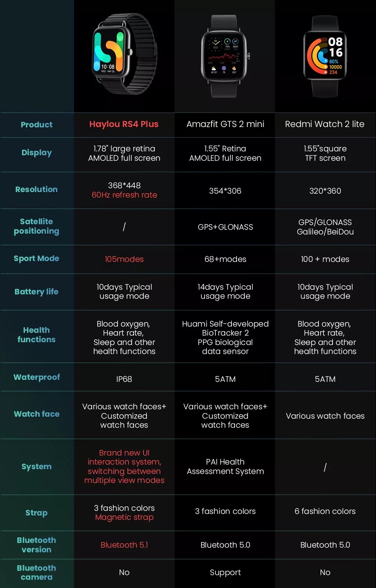Click the Support cell for Bluetooth camera
376x588 pixels.
click(225, 572)
